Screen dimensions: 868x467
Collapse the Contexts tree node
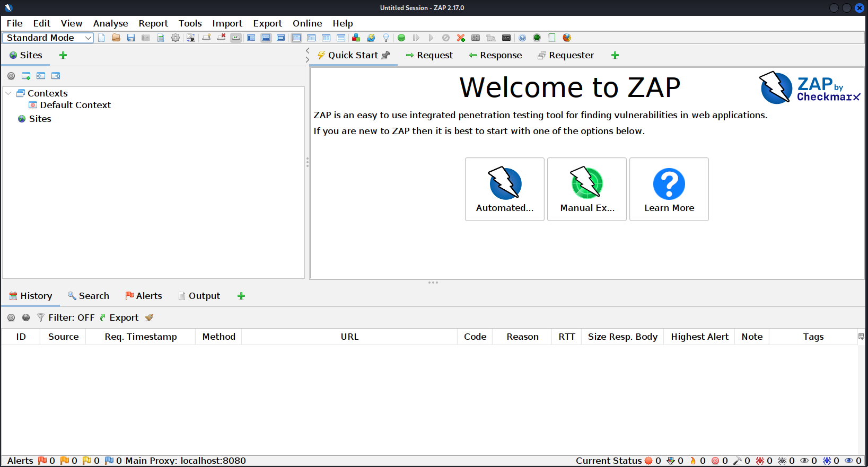8,93
